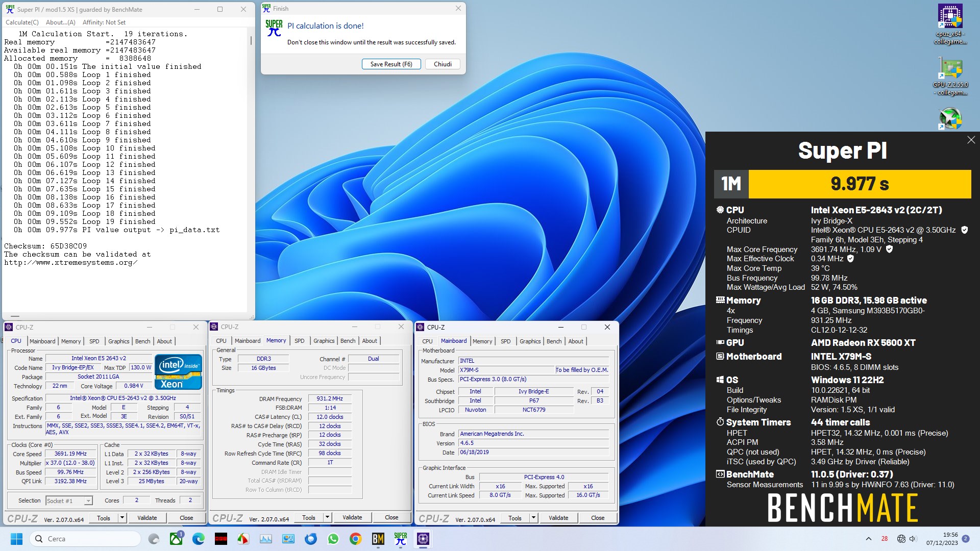Screen dimensions: 980x551
Task: Click the Cerca taskbar search field
Action: (85, 539)
